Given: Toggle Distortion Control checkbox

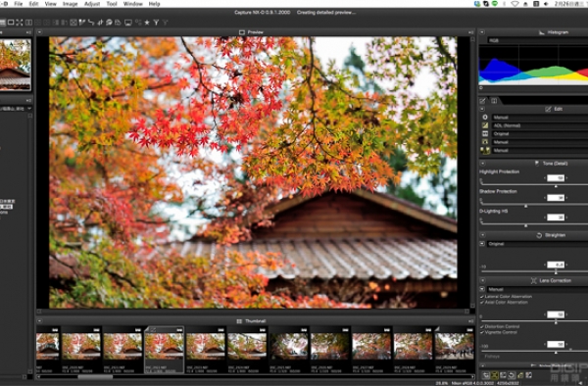Looking at the screenshot, I should click(x=482, y=326).
